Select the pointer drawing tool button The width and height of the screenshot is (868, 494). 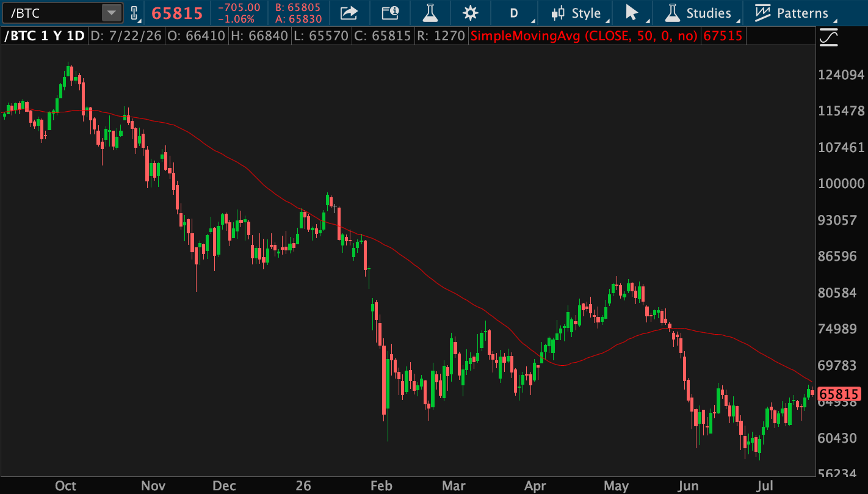632,13
